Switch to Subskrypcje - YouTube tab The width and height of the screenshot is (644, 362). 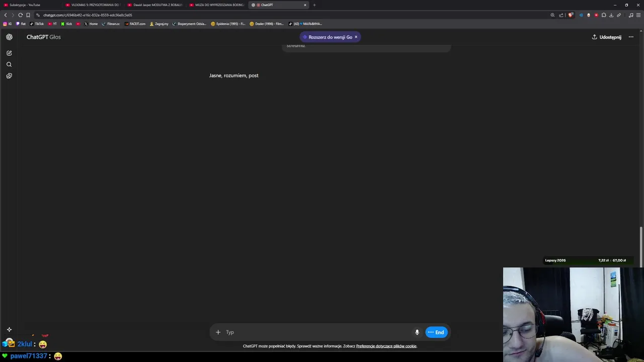tap(30, 5)
